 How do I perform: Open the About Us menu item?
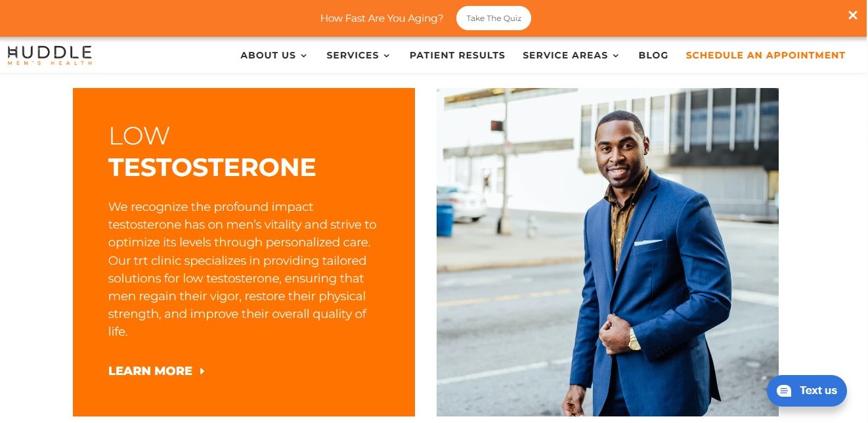[x=274, y=55]
